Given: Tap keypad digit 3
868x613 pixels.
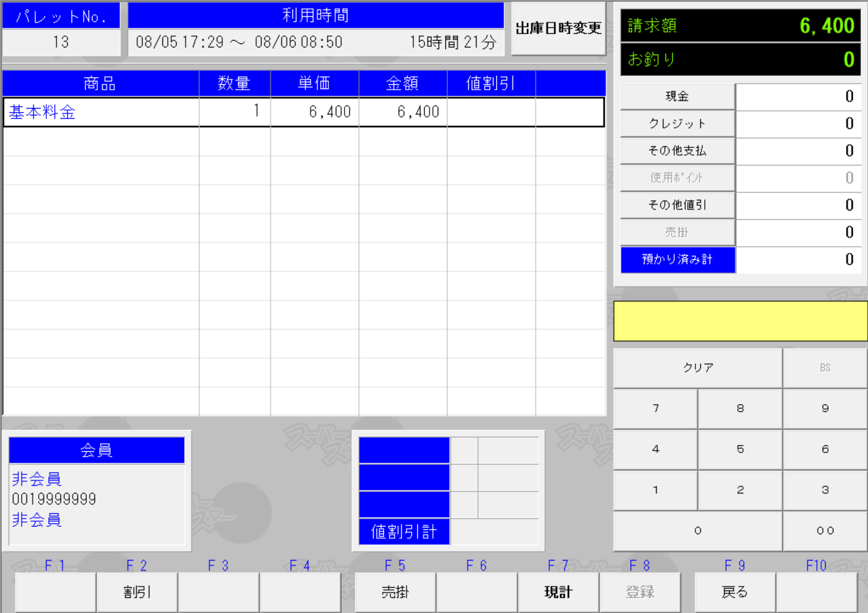Looking at the screenshot, I should [825, 490].
